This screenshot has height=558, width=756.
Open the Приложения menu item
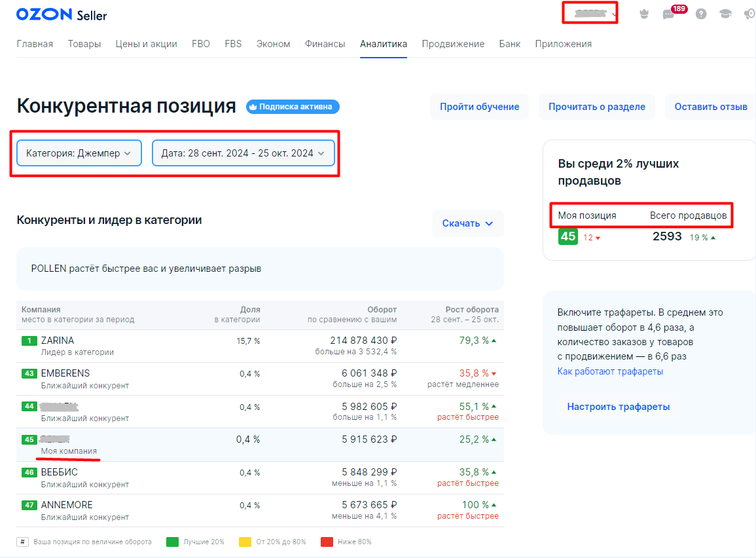[563, 44]
